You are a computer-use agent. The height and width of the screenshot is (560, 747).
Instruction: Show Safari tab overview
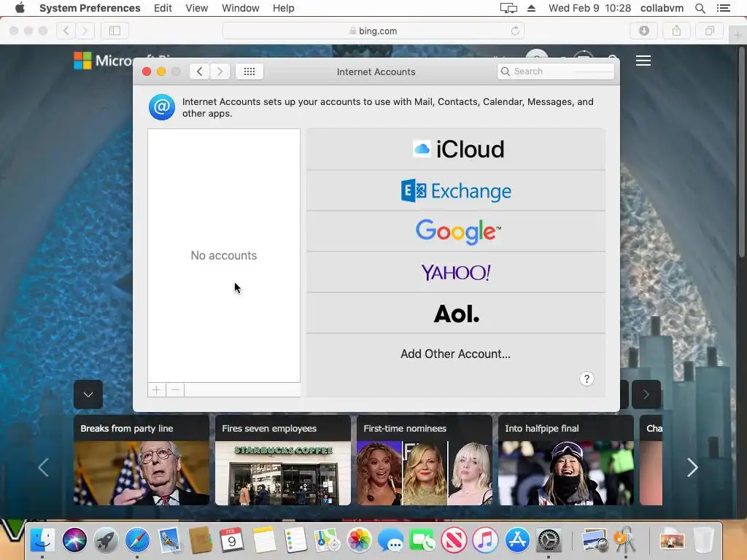tap(709, 31)
